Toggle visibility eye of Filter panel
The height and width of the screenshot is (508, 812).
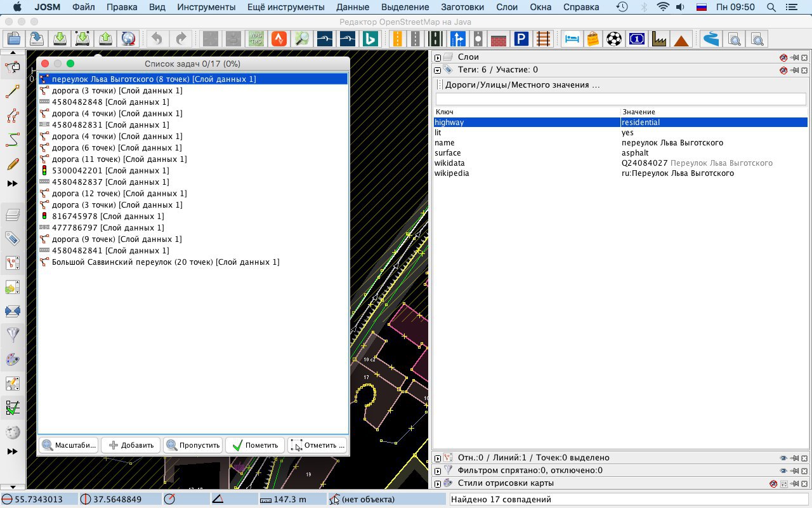[783, 471]
